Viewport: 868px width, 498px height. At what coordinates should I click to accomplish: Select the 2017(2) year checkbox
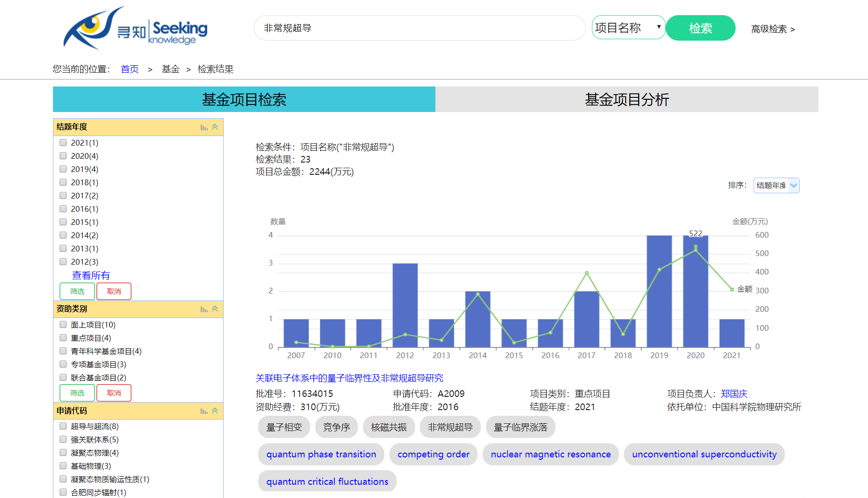coord(63,195)
